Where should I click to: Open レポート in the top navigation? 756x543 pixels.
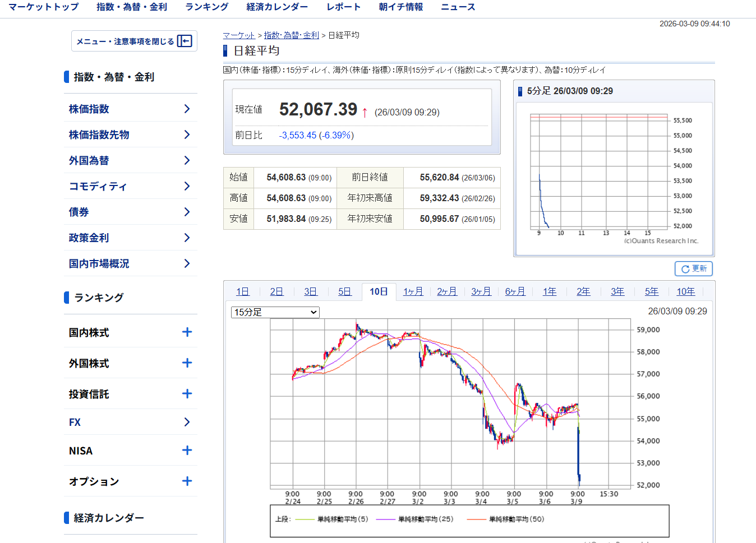(x=344, y=7)
